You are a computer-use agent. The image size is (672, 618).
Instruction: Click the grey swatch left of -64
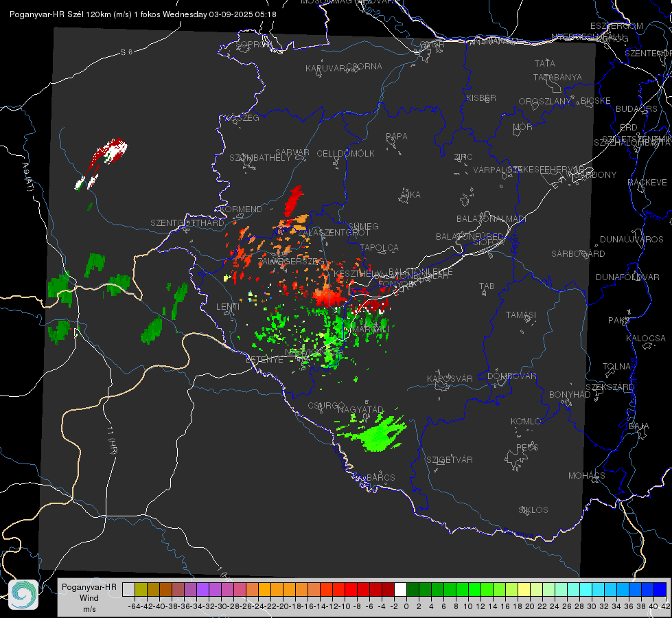click(128, 589)
